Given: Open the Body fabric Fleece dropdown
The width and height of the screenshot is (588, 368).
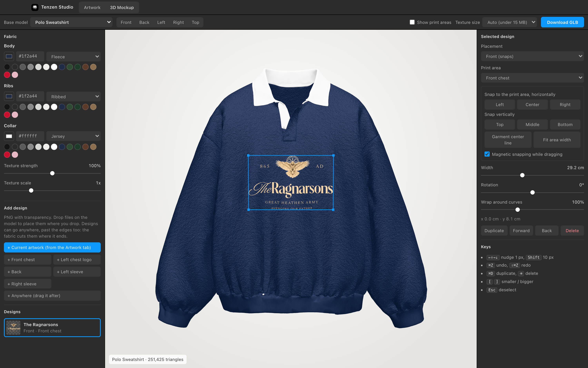Looking at the screenshot, I should (73, 56).
